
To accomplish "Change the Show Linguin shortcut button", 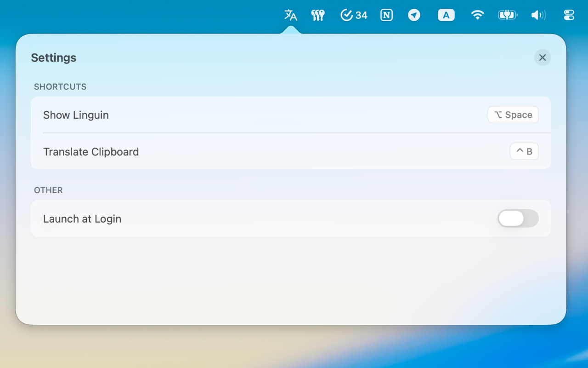I will point(513,115).
